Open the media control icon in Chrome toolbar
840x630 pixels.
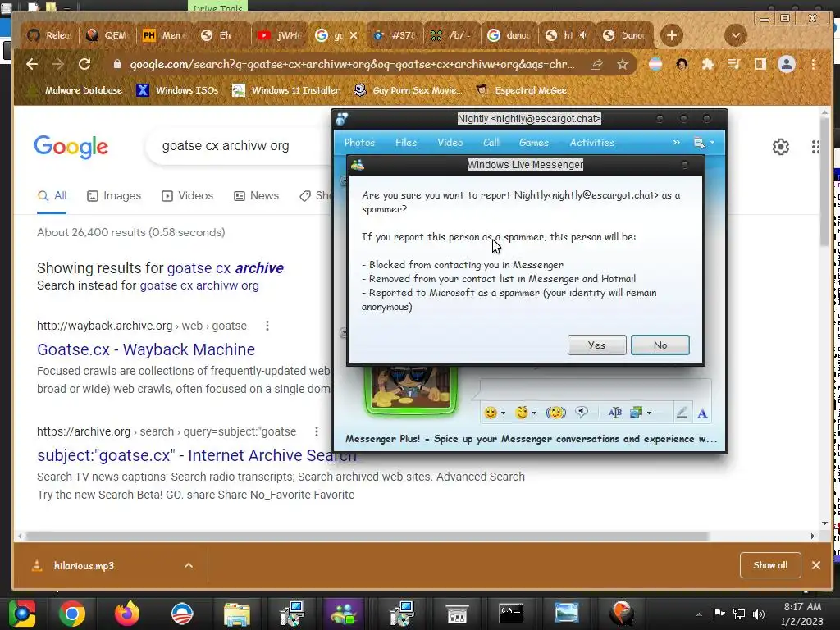coord(733,64)
